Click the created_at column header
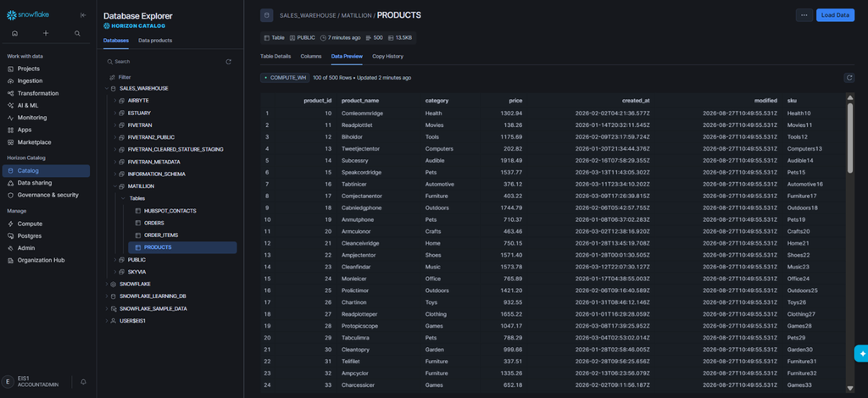The width and height of the screenshot is (868, 398). click(636, 101)
